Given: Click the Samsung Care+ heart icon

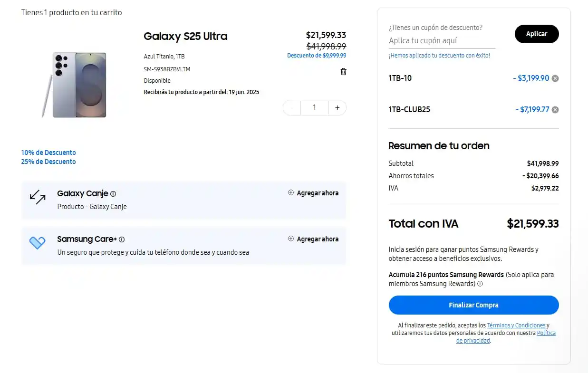Looking at the screenshot, I should 38,243.
